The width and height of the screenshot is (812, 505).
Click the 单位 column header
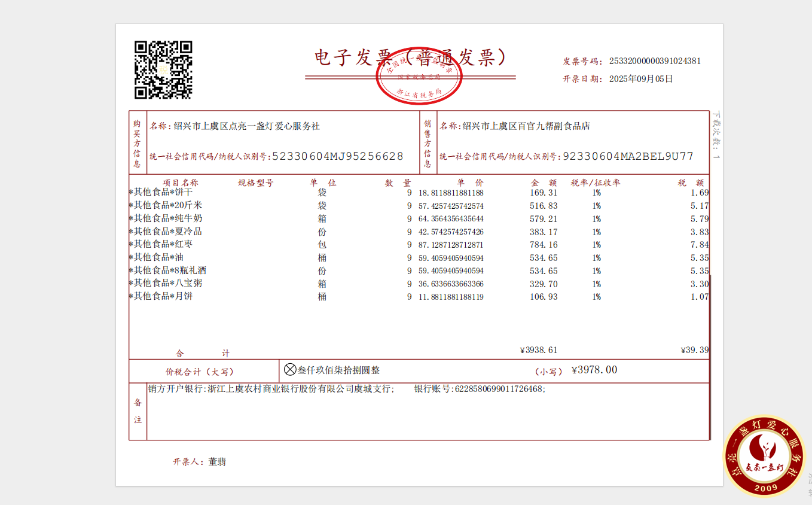click(323, 182)
